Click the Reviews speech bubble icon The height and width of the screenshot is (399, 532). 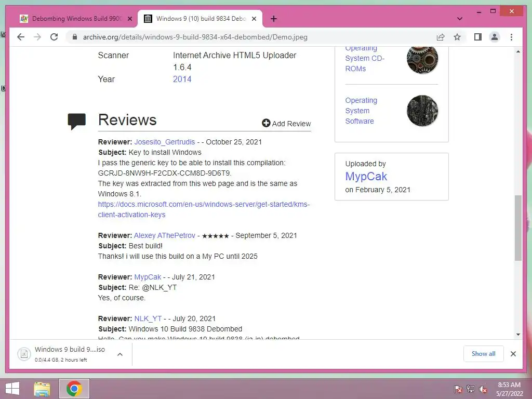(77, 122)
